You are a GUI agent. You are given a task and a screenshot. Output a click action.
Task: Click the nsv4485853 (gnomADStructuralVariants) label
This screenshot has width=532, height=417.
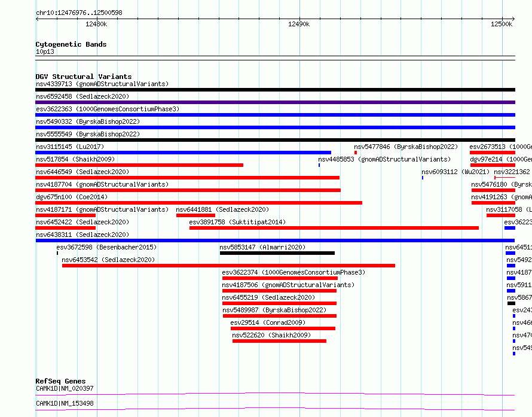(x=384, y=159)
